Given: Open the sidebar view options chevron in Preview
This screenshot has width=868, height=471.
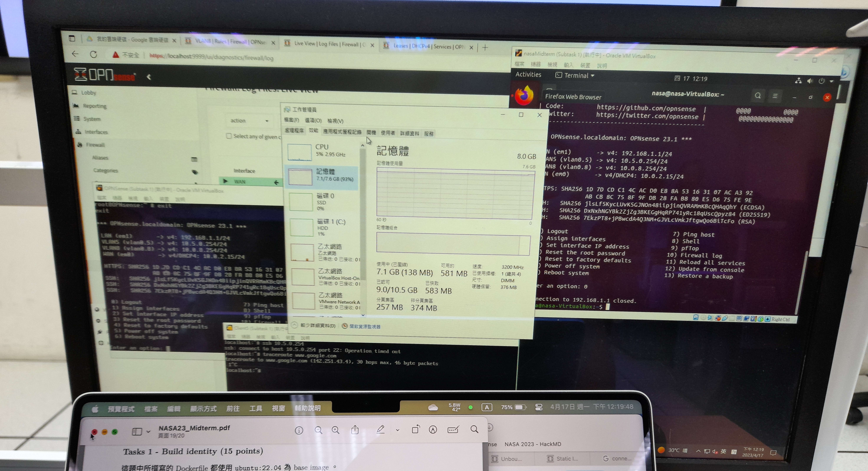Looking at the screenshot, I should pos(148,432).
